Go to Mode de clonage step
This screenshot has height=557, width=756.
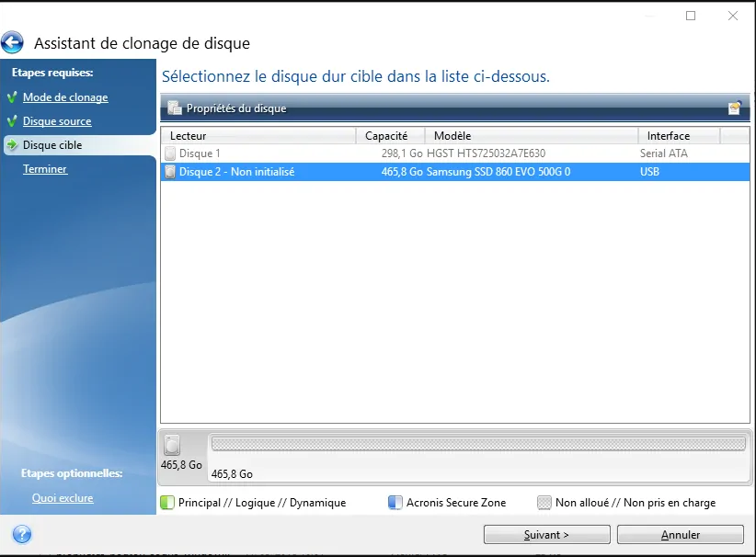(65, 97)
